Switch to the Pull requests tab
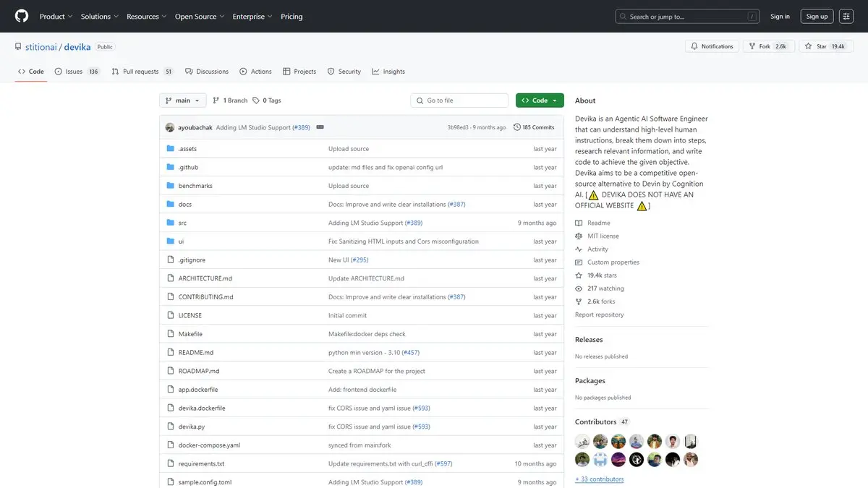The width and height of the screenshot is (868, 488). click(142, 72)
